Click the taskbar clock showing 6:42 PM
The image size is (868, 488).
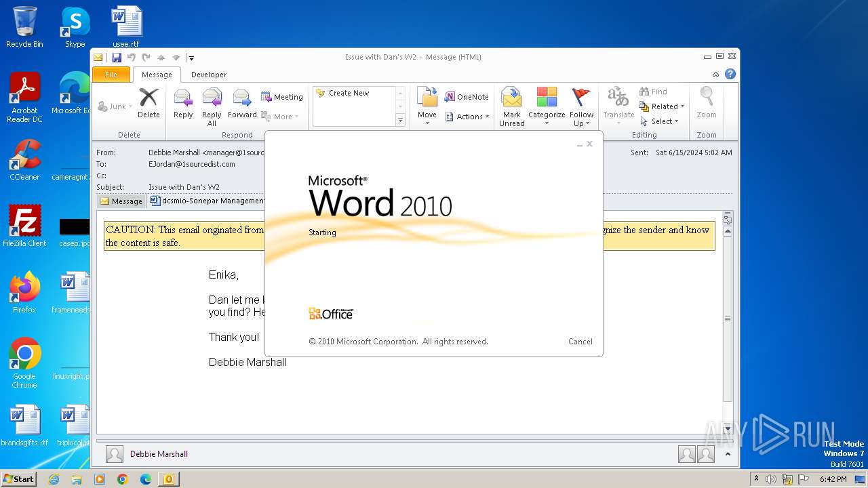tap(833, 479)
